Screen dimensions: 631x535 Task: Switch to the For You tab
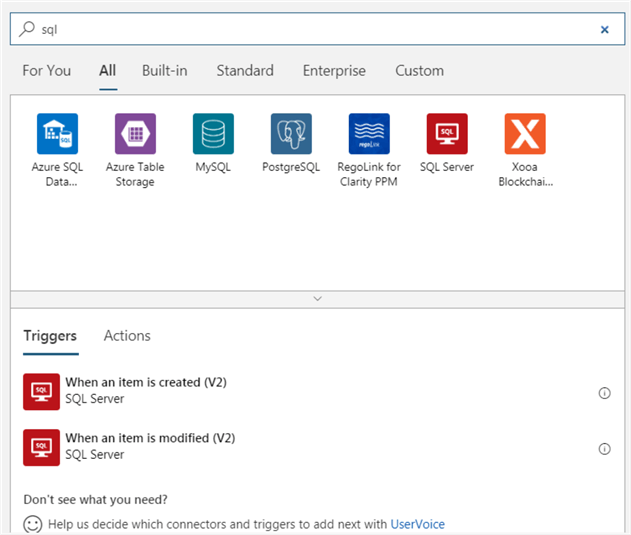point(47,71)
